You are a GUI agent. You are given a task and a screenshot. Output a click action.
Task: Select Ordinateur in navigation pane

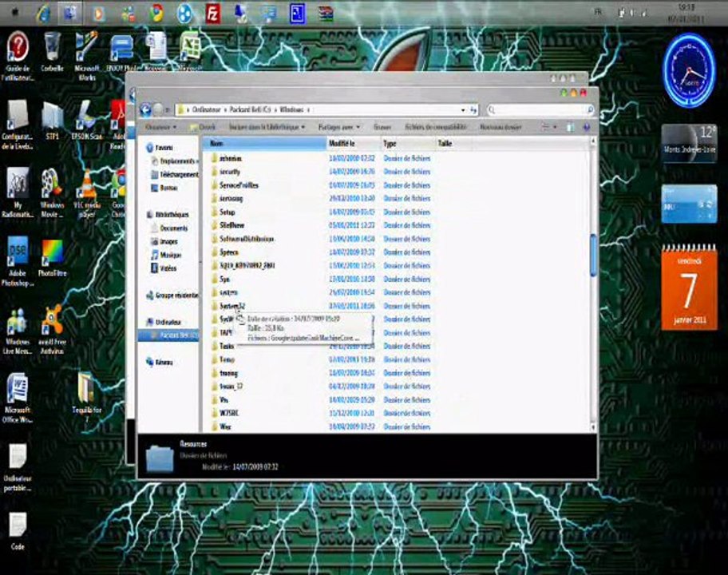(x=164, y=322)
